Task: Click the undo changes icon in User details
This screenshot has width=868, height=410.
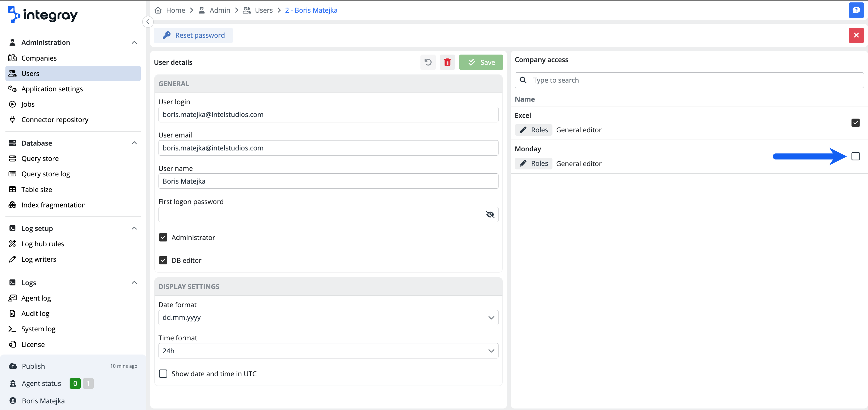Action: click(428, 62)
